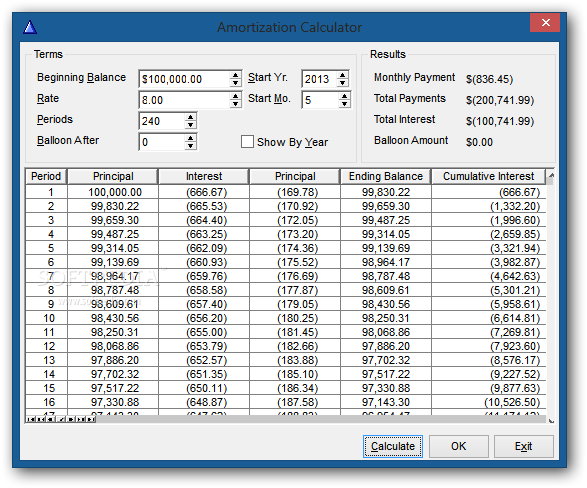Close the Amortization Calculator window
587x488 pixels.
[x=545, y=23]
